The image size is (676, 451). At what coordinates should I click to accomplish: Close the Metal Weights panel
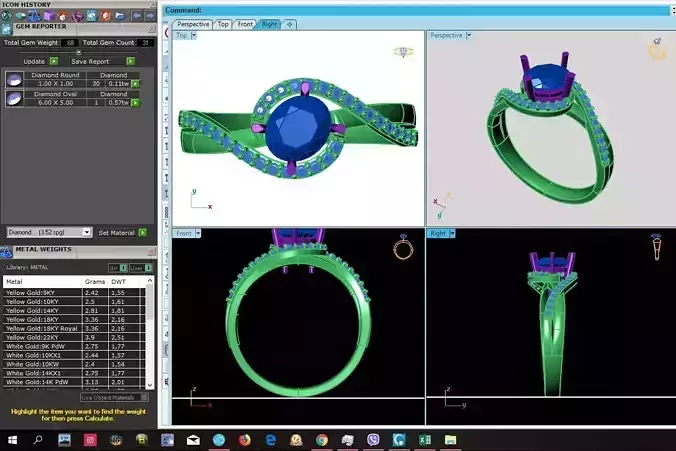click(x=151, y=251)
